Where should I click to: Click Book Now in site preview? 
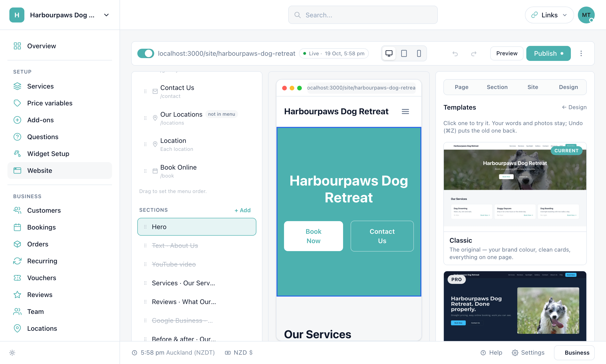pos(313,236)
